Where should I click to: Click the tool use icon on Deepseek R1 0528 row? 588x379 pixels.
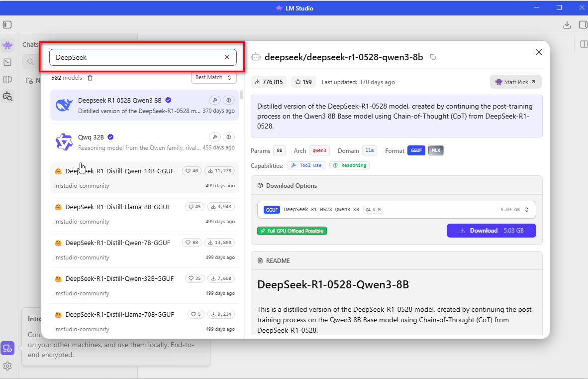tap(215, 100)
